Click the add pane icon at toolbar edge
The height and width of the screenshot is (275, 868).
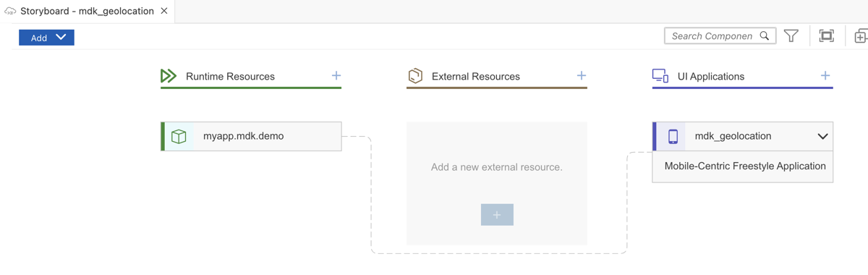coord(861,36)
